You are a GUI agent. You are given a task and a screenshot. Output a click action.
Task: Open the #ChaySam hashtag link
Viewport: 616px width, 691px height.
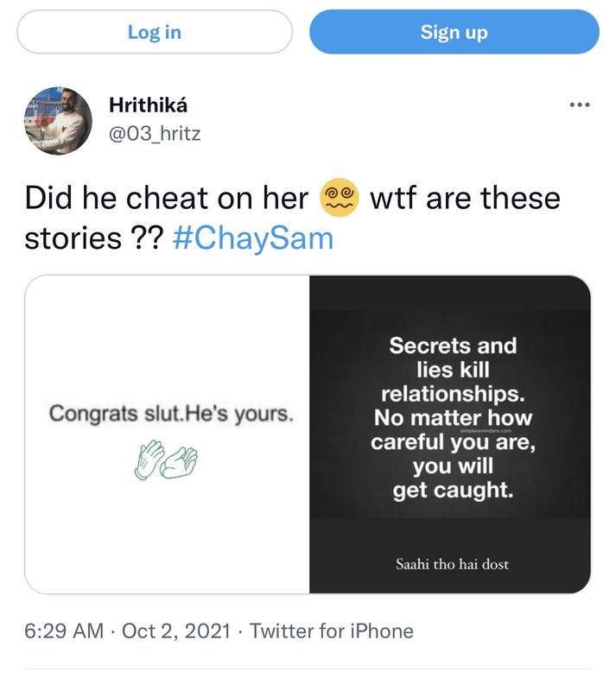[x=252, y=238]
